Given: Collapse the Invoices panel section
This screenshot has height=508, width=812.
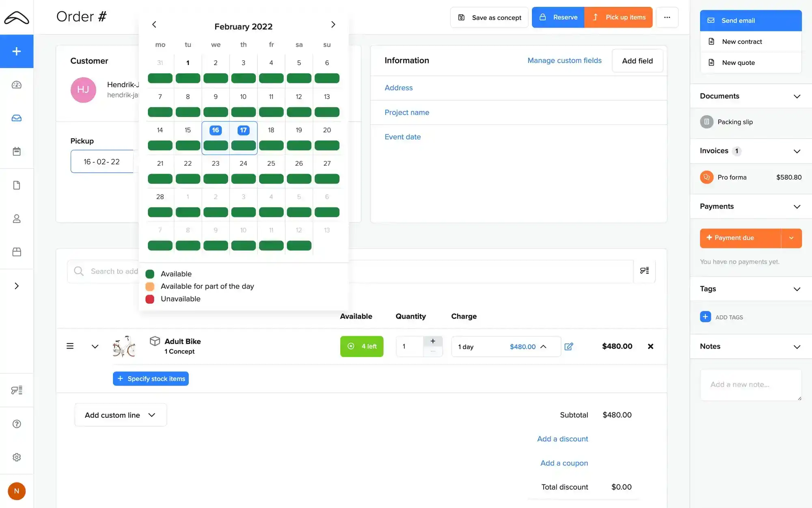Looking at the screenshot, I should tap(797, 151).
